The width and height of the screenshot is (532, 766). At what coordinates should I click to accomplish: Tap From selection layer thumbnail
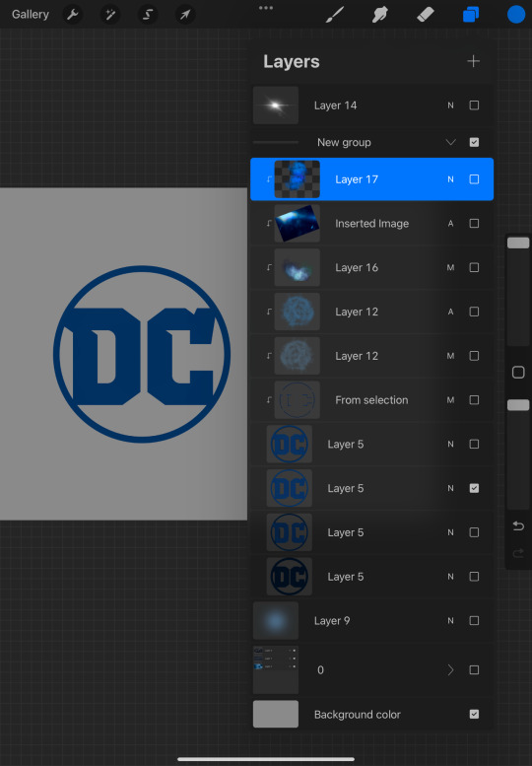(x=298, y=399)
